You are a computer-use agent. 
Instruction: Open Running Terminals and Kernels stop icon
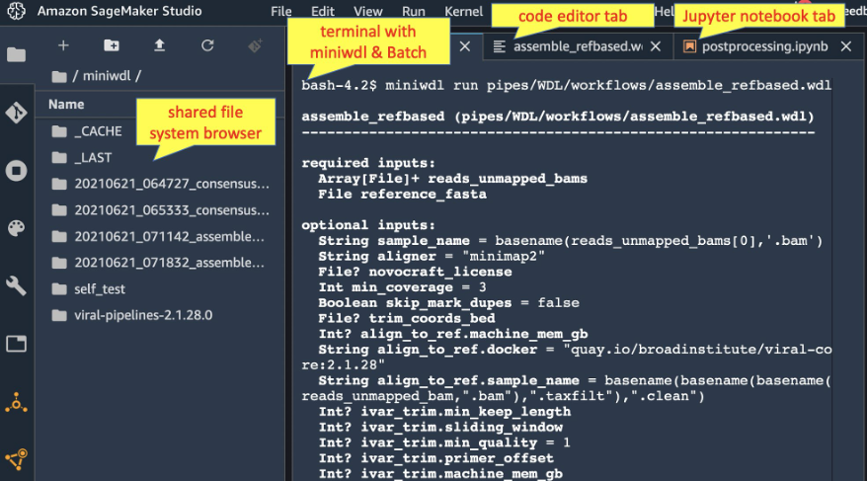click(16, 171)
